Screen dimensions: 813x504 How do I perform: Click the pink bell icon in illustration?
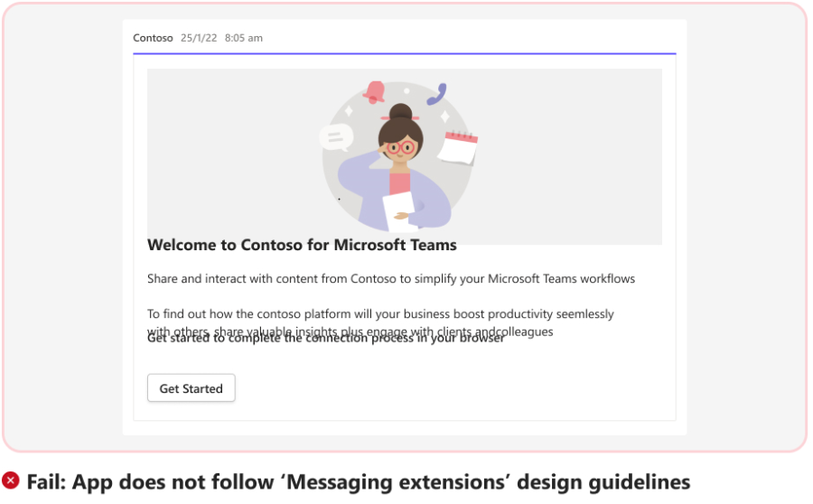(374, 91)
